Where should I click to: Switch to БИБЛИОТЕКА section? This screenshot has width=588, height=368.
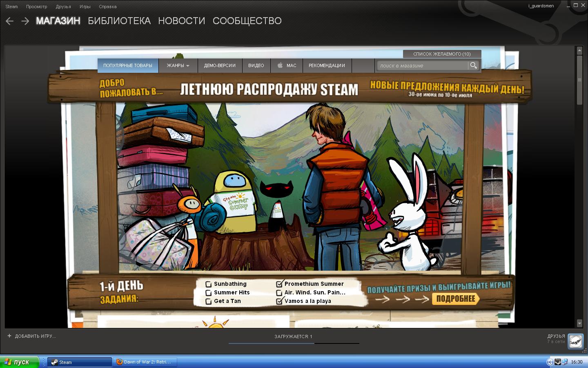point(119,21)
